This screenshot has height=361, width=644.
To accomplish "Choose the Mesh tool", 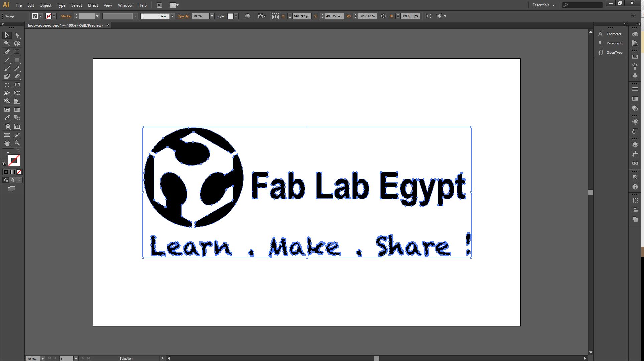I will tap(7, 110).
